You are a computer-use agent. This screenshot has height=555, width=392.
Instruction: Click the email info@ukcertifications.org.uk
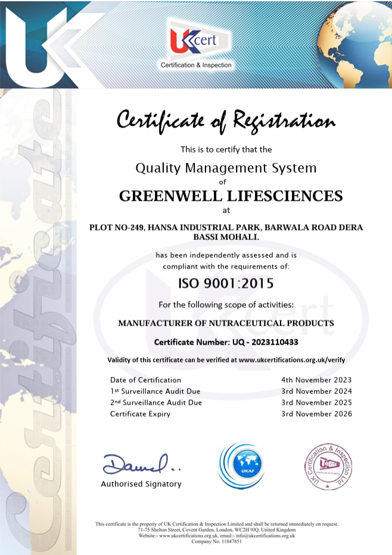(x=265, y=536)
